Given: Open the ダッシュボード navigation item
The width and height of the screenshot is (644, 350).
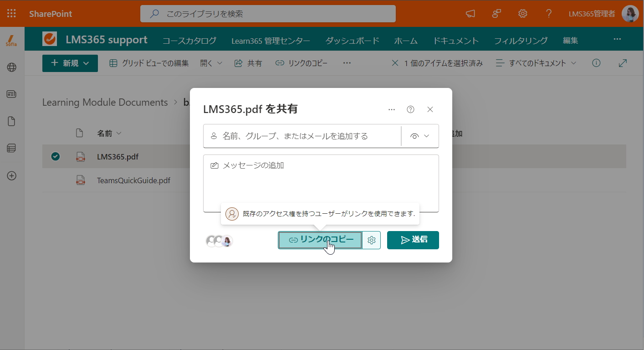Looking at the screenshot, I should (x=352, y=41).
